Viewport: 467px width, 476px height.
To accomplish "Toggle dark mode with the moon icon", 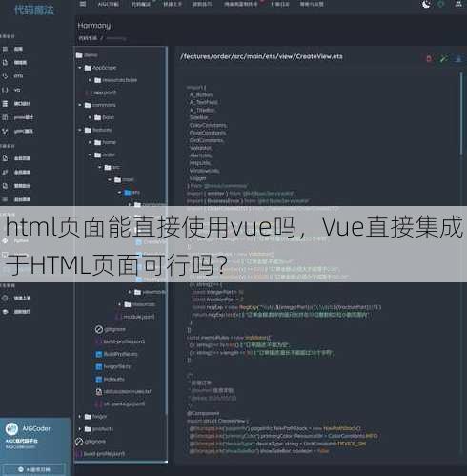I will click(426, 4).
